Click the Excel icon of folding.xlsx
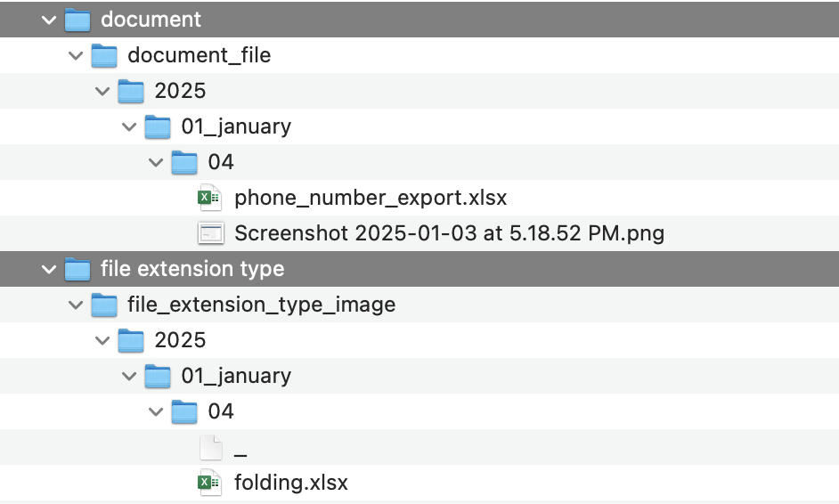Screen dimensions: 839x504 coord(210,483)
